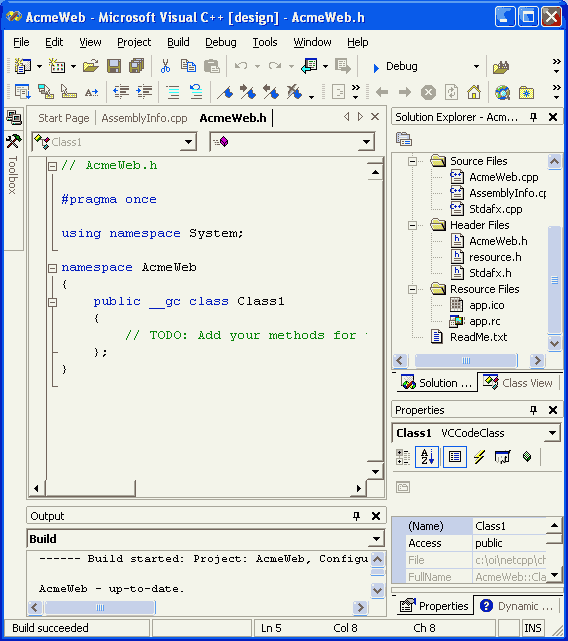Viewport: 568px width, 641px height.
Task: Click the Alphabetic sort icon in Properties
Action: [427, 457]
